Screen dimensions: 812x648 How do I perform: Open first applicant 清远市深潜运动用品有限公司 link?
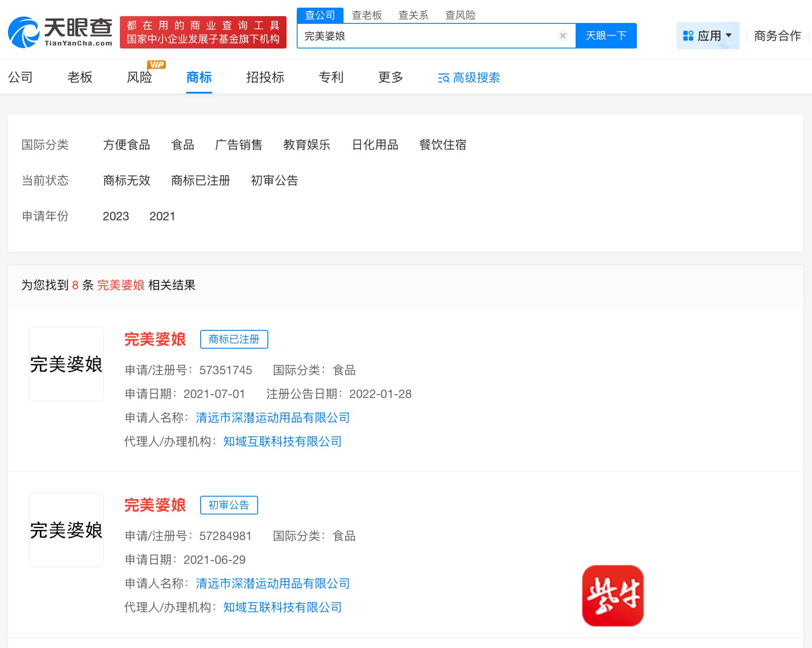(x=273, y=418)
